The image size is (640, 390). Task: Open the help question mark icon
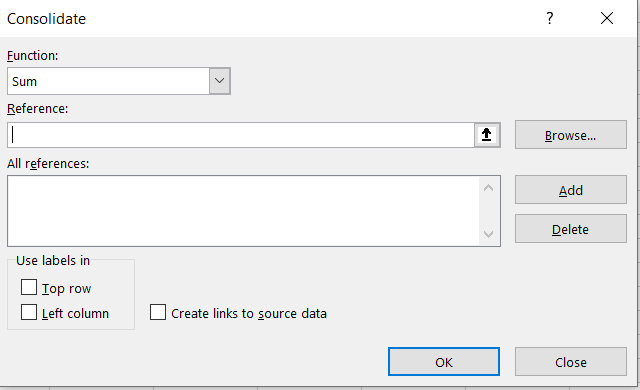pyautogui.click(x=550, y=18)
